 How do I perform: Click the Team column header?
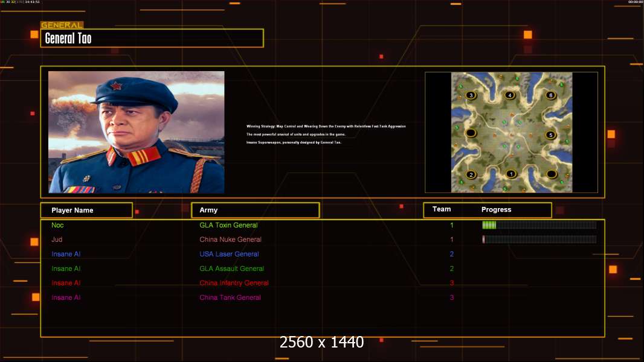(442, 209)
